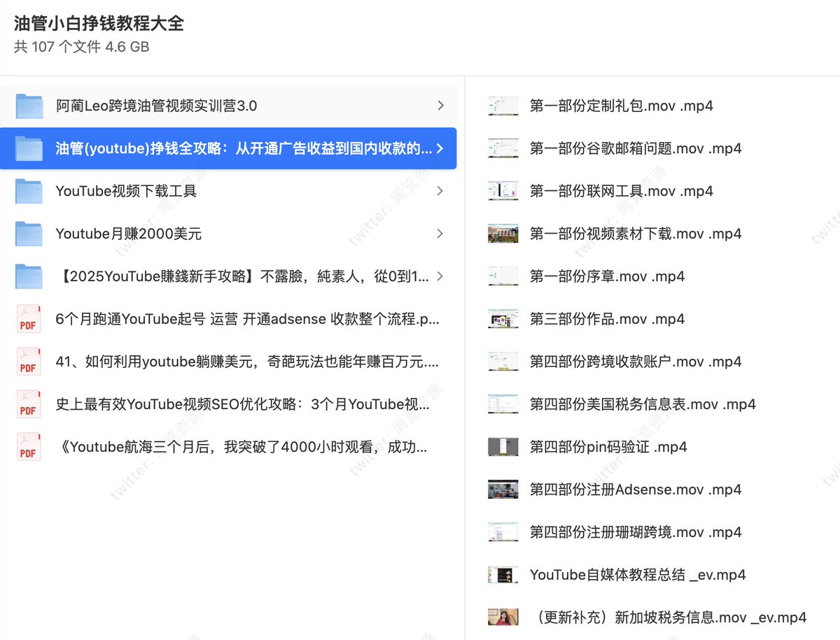Open thumbnail of 第一部份定制礼包.mov .mp4
The image size is (840, 640).
click(503, 106)
